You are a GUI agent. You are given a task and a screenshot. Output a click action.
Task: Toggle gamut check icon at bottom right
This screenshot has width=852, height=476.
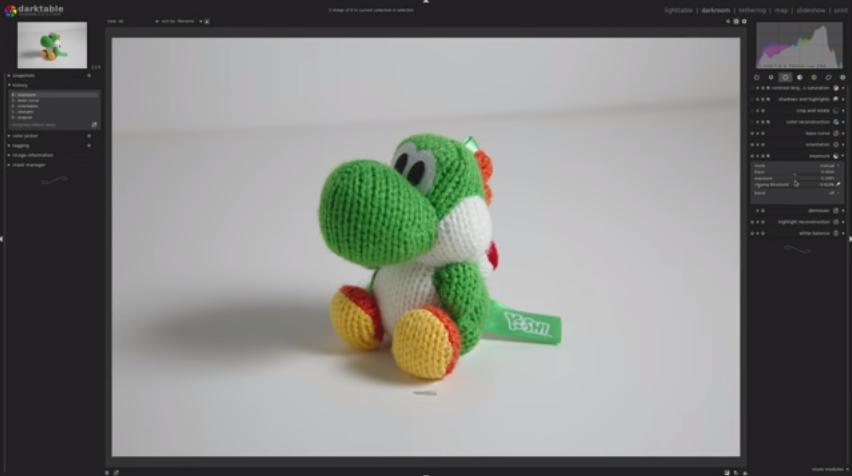(x=744, y=473)
